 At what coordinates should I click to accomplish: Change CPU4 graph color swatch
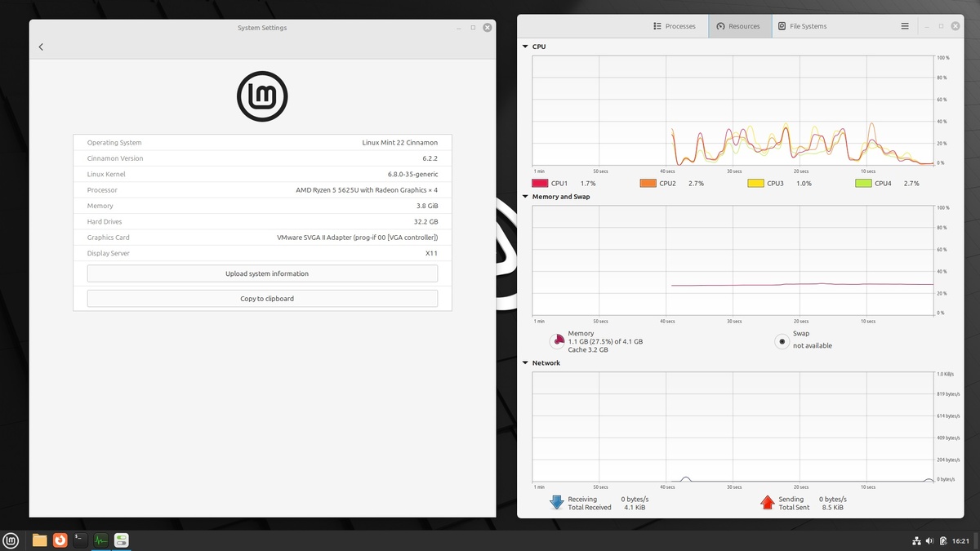tap(863, 184)
